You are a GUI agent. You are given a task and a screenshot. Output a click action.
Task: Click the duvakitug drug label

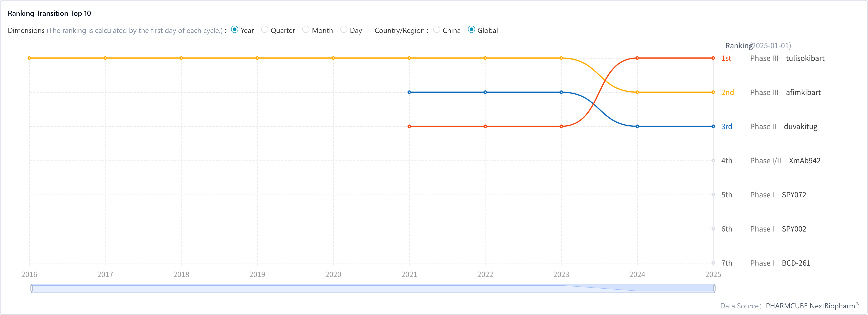(x=800, y=127)
